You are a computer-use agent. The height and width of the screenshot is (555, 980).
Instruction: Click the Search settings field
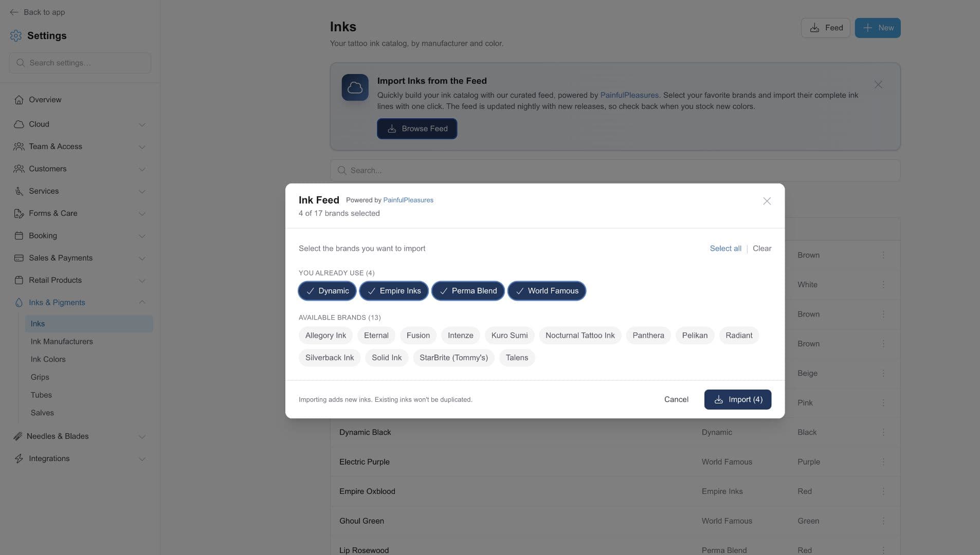pyautogui.click(x=80, y=63)
